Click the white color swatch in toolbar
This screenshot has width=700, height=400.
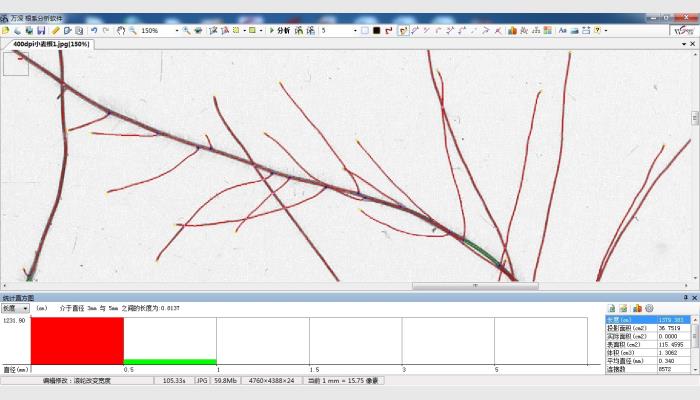point(364,30)
